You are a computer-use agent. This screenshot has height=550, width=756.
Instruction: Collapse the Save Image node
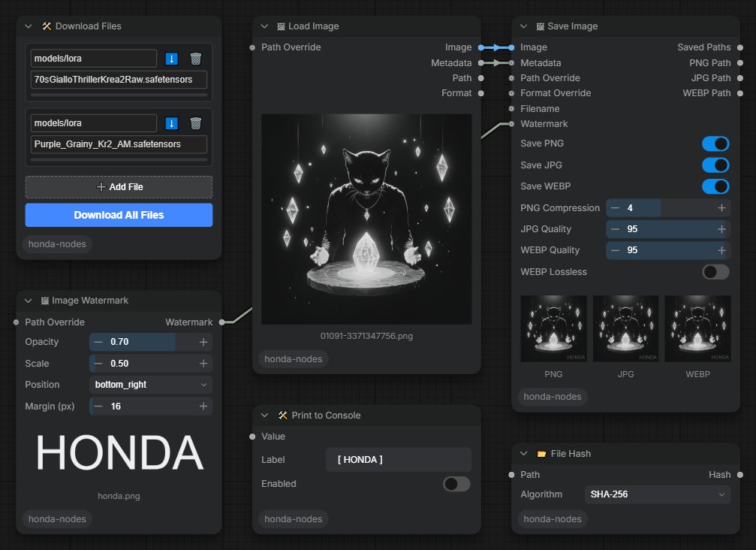coord(523,26)
